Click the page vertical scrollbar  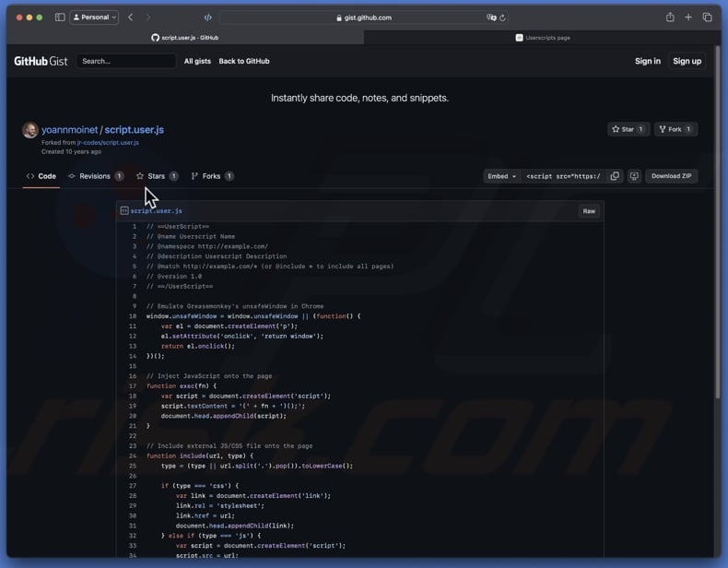718,223
